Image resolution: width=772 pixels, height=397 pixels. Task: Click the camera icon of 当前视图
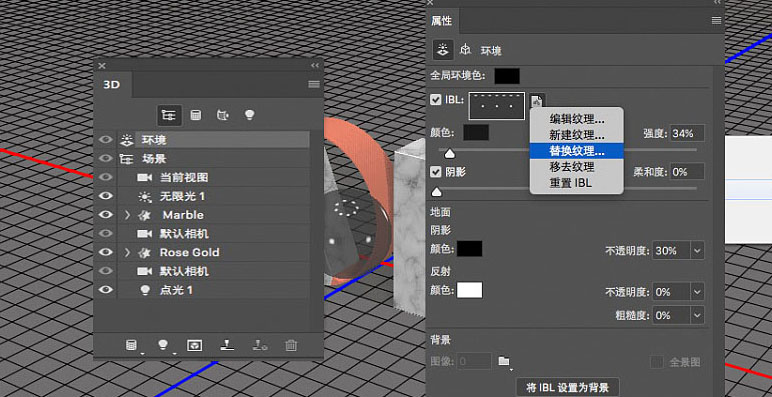144,177
